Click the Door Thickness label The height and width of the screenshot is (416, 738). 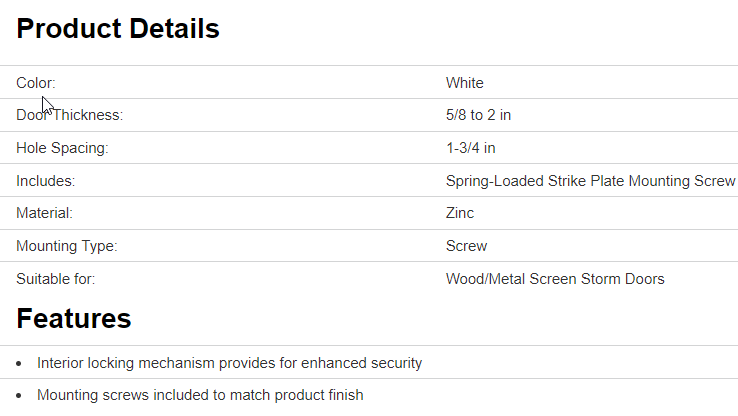pyautogui.click(x=70, y=115)
